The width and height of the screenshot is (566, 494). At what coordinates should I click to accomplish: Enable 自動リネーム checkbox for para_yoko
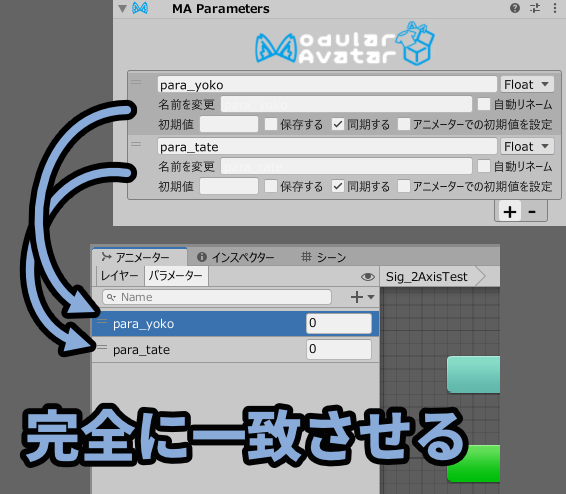click(484, 104)
